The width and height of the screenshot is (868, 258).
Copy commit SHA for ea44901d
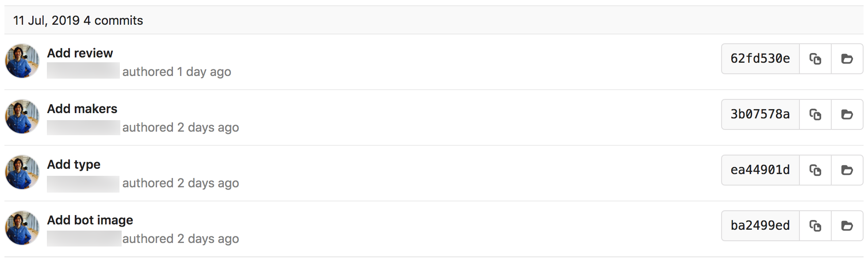[x=815, y=170]
